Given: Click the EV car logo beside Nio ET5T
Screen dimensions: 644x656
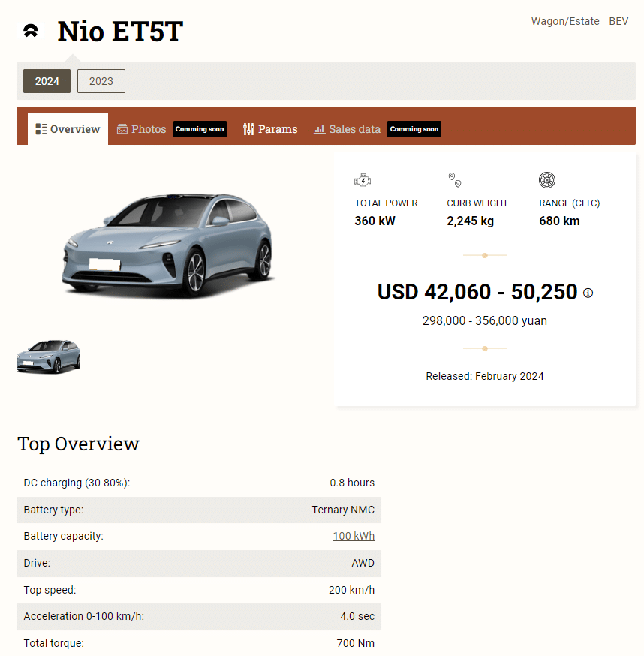Looking at the screenshot, I should point(30,31).
